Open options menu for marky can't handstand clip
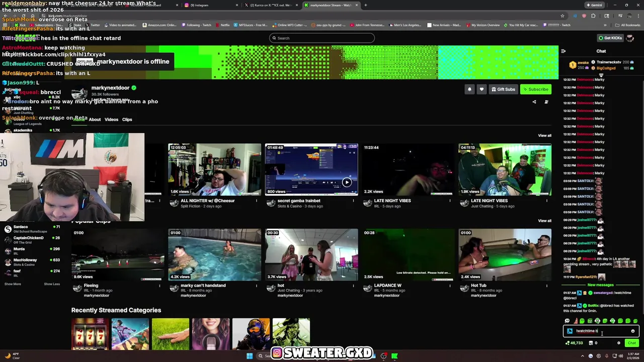 click(257, 286)
